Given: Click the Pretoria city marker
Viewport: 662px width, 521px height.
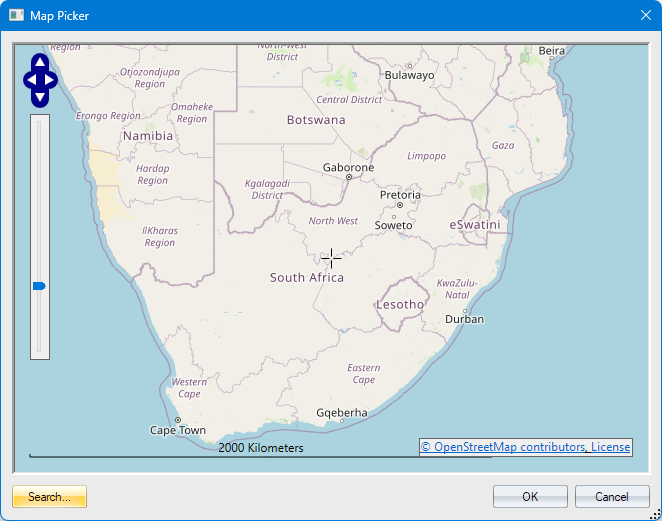Looking at the screenshot, I should (x=398, y=205).
